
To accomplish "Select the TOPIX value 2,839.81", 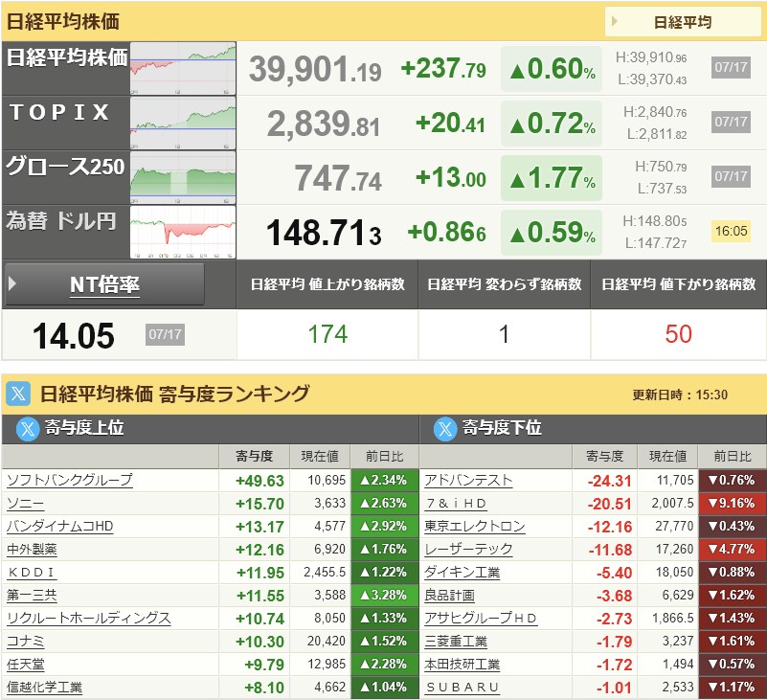I will pos(324,124).
